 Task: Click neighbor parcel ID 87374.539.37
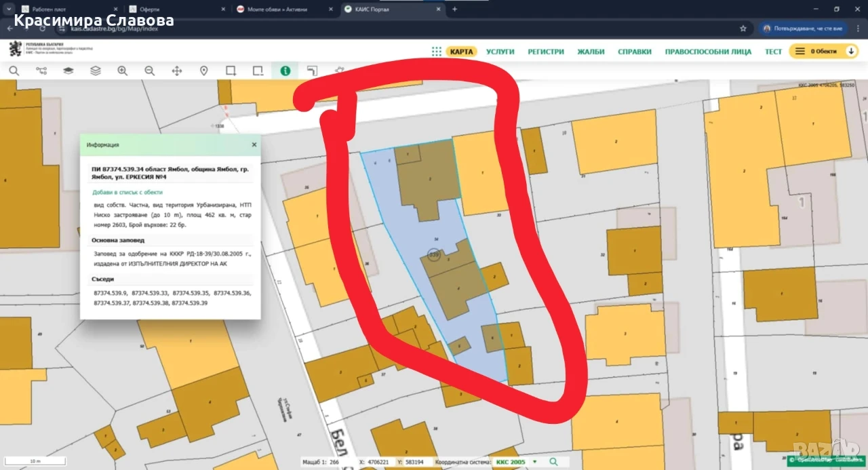(112, 303)
